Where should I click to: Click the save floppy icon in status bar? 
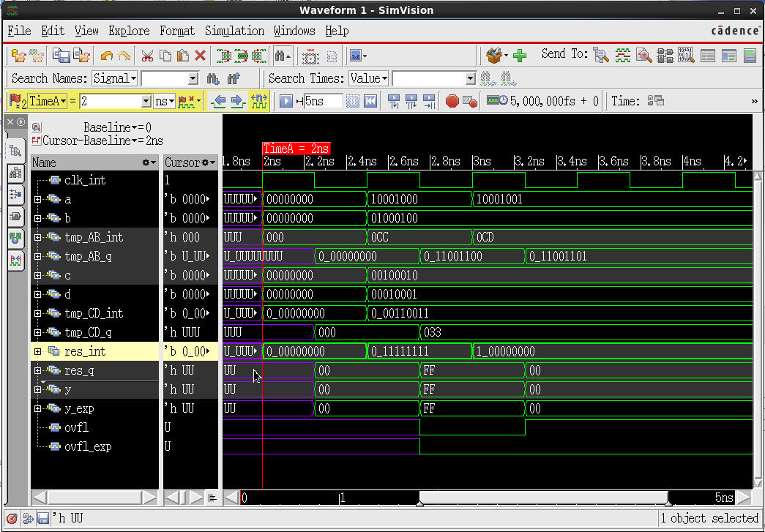(43, 518)
